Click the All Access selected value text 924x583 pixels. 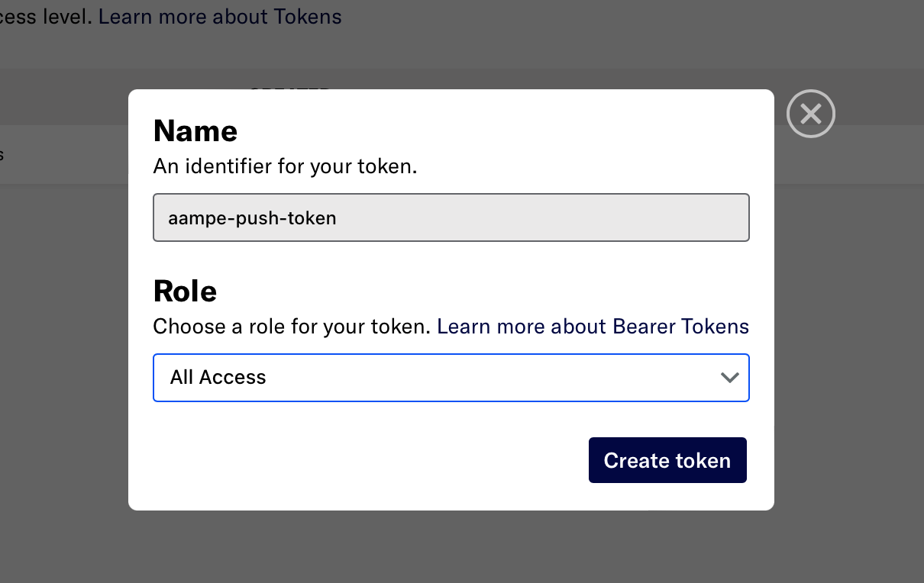tap(218, 378)
